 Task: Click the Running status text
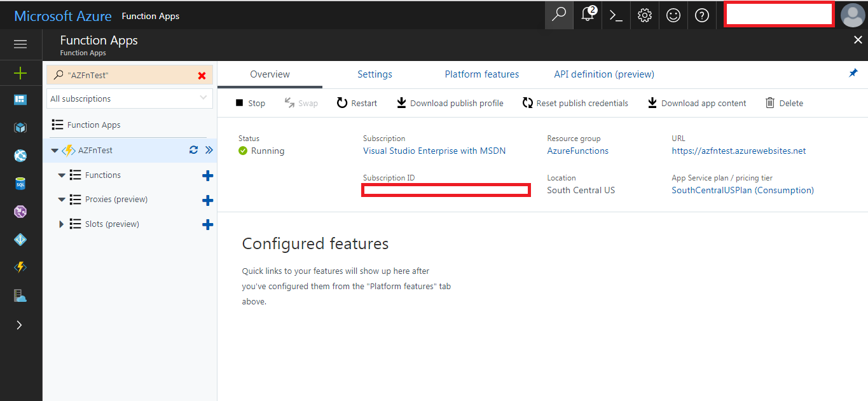(x=268, y=151)
